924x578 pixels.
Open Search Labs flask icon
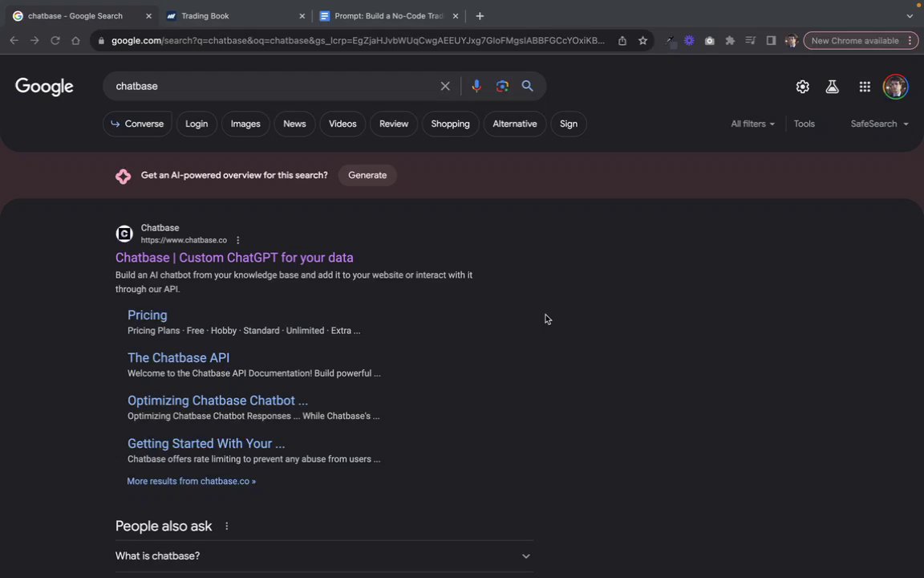(x=832, y=87)
